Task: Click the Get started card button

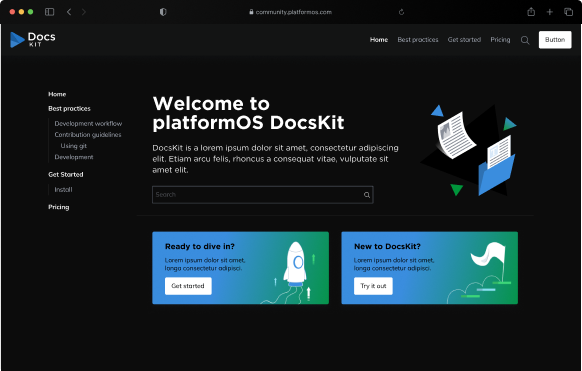Action: (188, 286)
